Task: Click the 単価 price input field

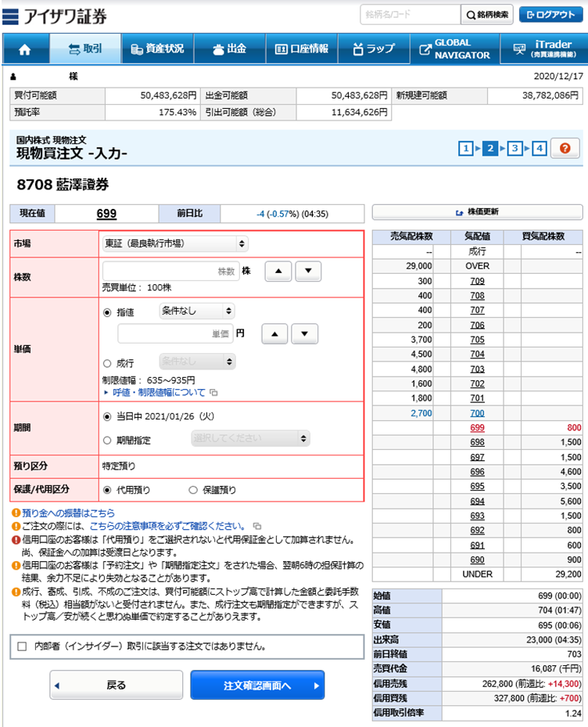Action: pos(175,334)
